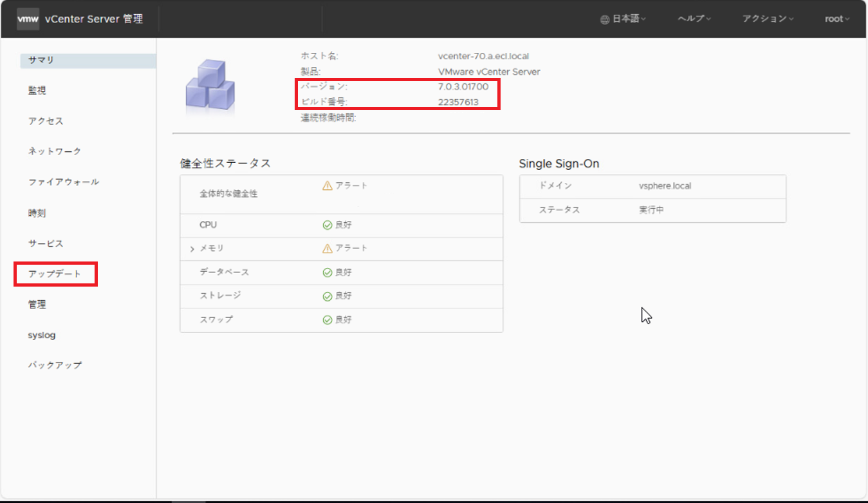Click the green check icon for CPU

pyautogui.click(x=327, y=225)
